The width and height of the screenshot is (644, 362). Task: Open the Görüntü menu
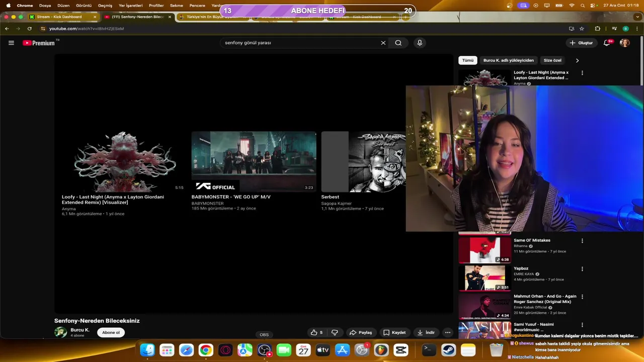84,6
